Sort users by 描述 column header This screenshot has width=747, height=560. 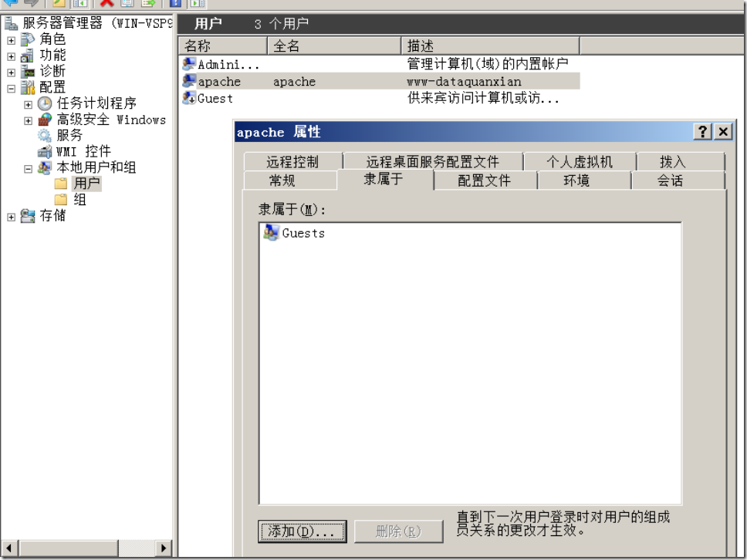(x=491, y=46)
